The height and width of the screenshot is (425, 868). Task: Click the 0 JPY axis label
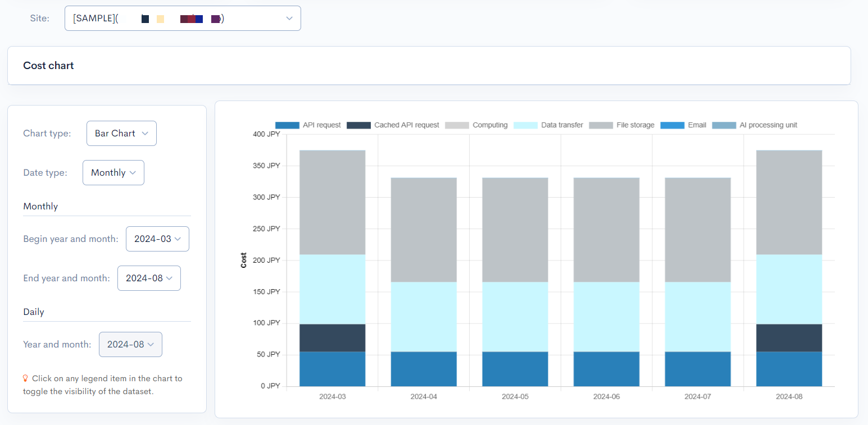[x=270, y=386]
